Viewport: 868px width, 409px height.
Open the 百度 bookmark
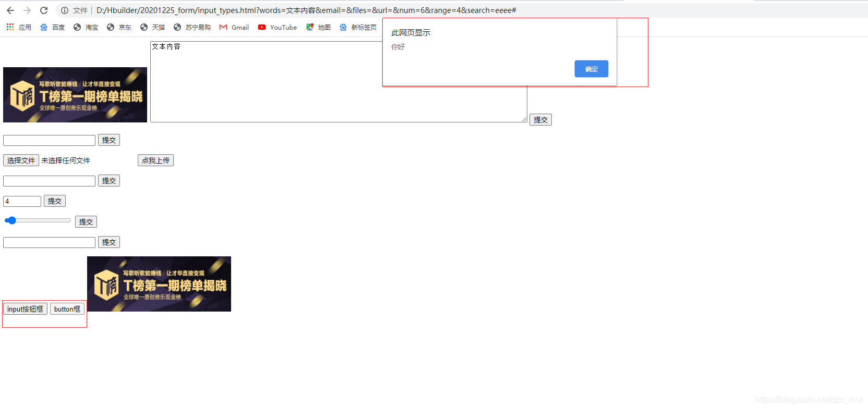[53, 27]
